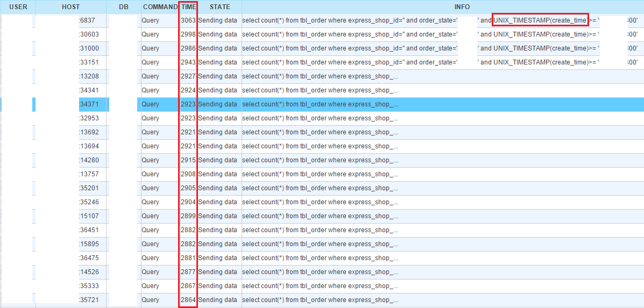Click the Sending data state in the 2905 row
The height and width of the screenshot is (308, 644).
coord(217,188)
